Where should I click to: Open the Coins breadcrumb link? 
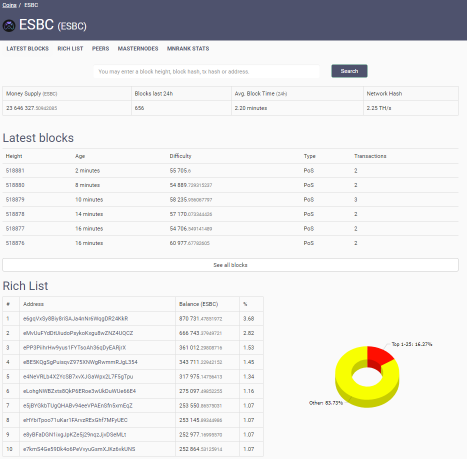click(x=9, y=5)
